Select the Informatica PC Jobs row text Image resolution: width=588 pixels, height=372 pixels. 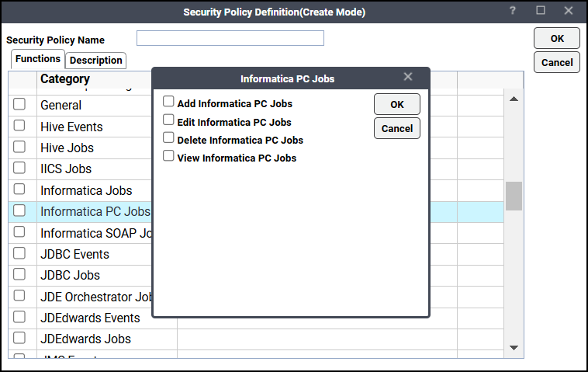(x=95, y=212)
